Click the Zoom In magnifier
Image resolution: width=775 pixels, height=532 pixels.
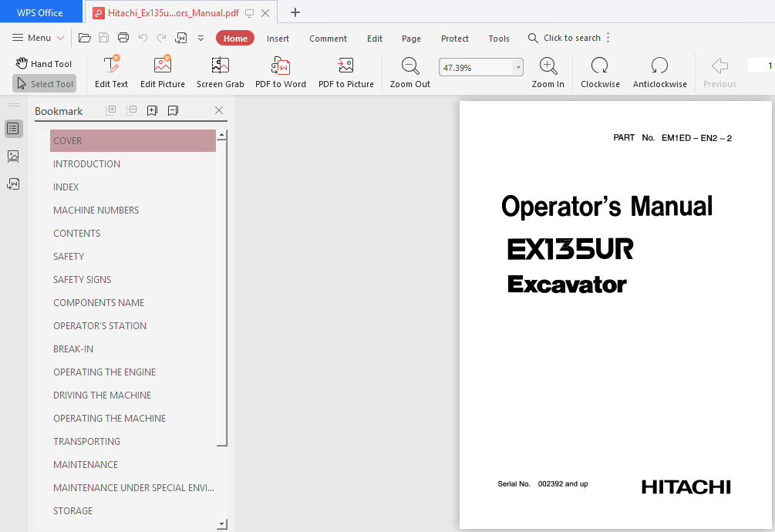pos(548,72)
